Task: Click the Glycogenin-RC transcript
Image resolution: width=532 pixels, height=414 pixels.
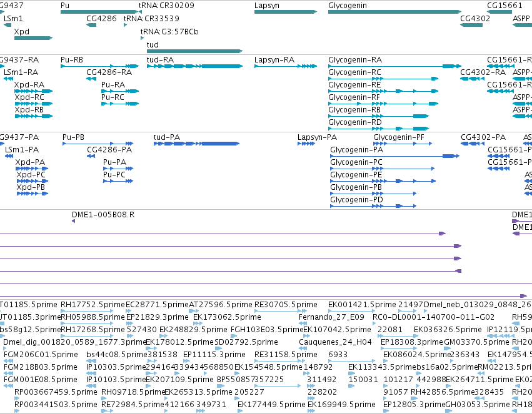Action: [383, 79]
